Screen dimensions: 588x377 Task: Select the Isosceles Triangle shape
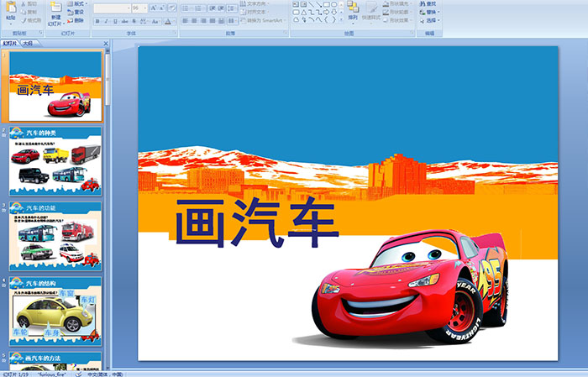point(304,13)
